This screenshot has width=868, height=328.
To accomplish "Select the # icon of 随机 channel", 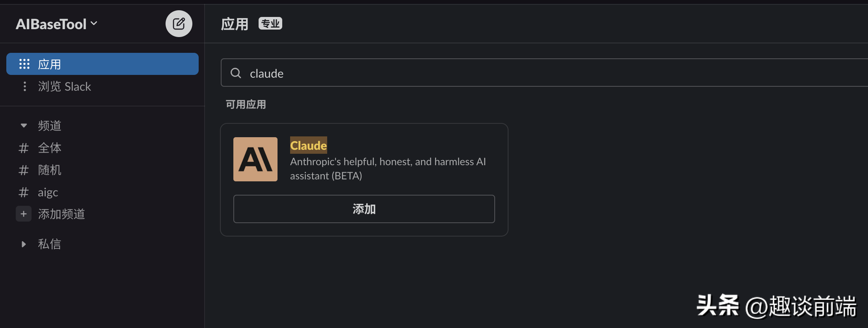I will pyautogui.click(x=23, y=170).
